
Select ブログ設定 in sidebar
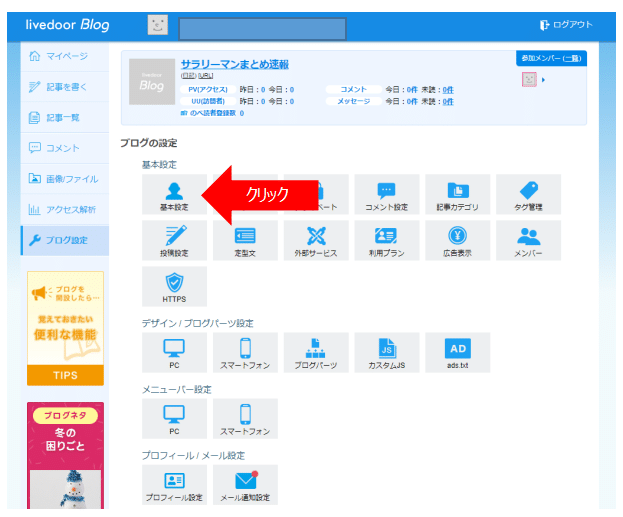tap(65, 240)
